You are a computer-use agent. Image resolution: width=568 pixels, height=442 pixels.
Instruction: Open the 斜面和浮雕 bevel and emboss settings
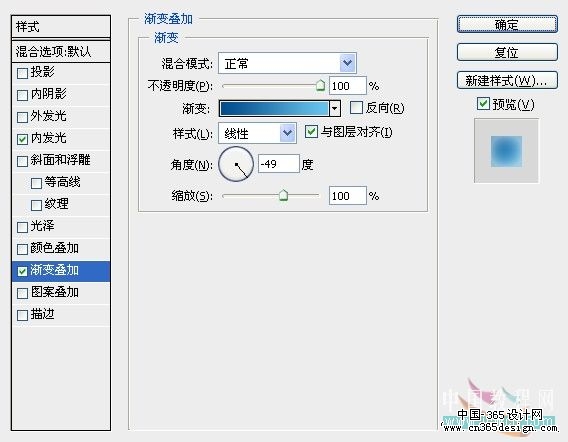point(60,160)
